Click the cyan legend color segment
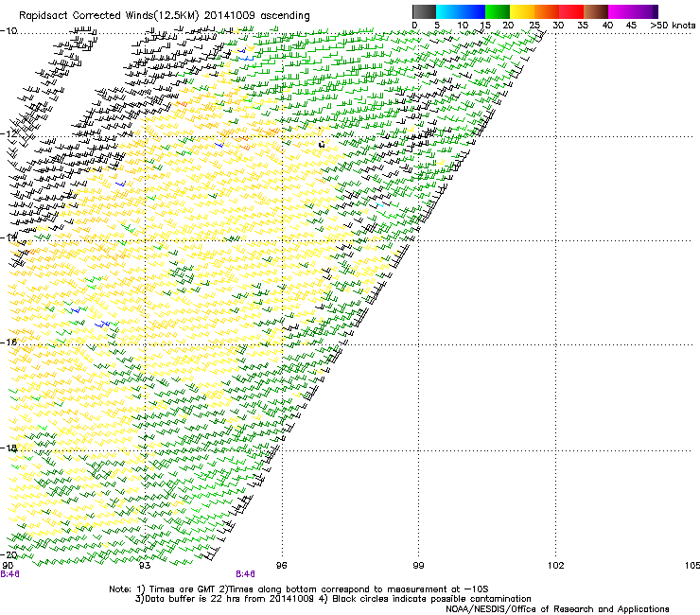Screen dimensions: 700x615 [448, 11]
